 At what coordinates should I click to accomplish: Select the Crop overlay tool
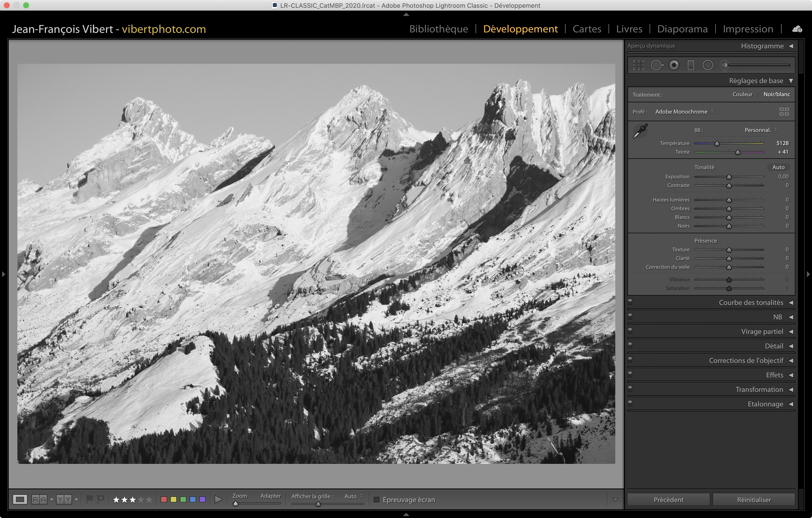638,65
